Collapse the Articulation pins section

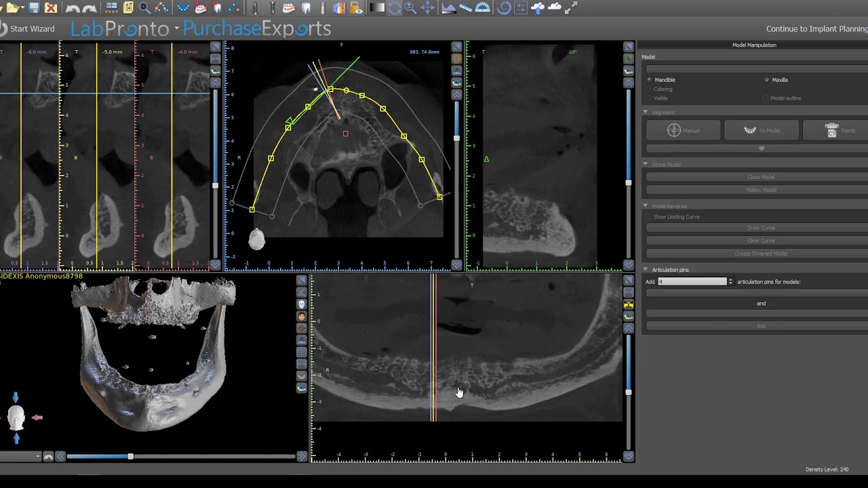[x=646, y=270]
